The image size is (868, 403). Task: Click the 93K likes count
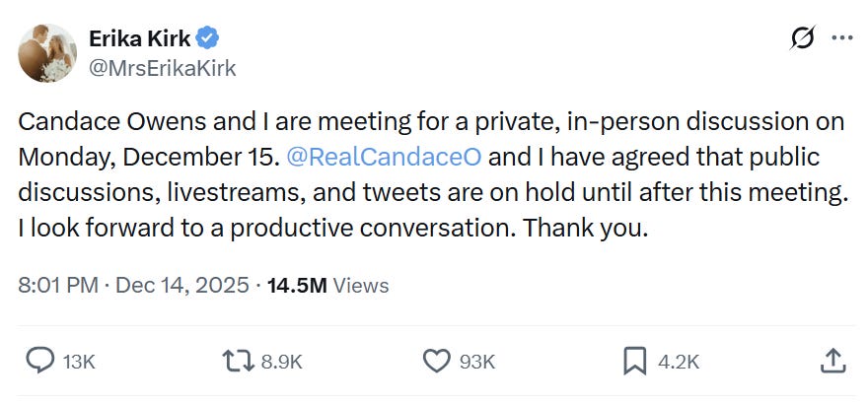click(477, 362)
